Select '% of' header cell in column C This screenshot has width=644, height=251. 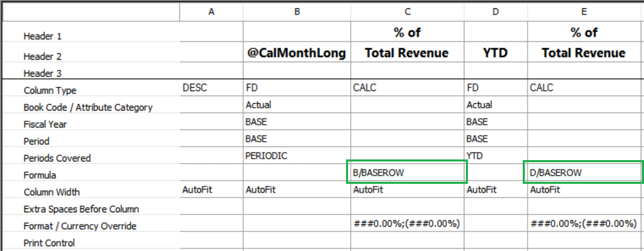click(408, 32)
